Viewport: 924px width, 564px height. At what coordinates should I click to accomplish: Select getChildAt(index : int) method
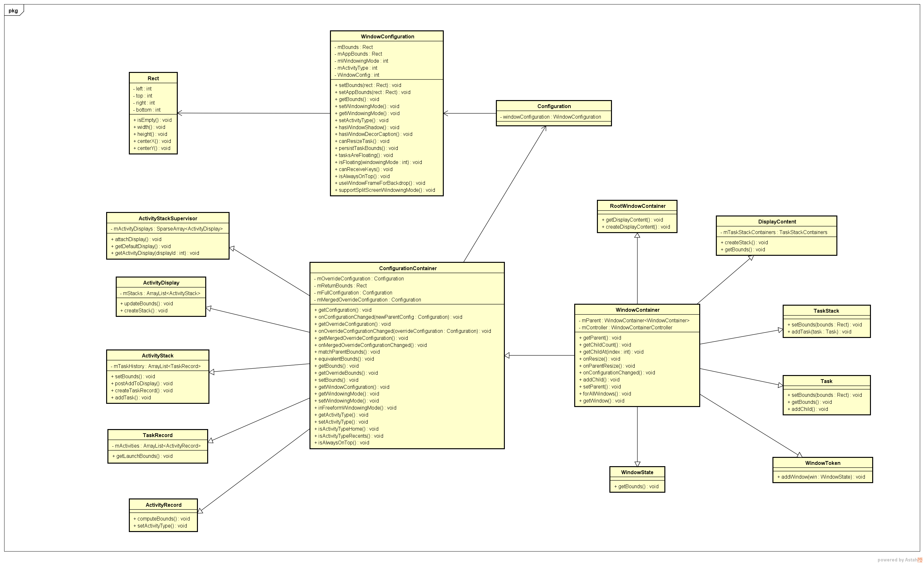(x=611, y=352)
